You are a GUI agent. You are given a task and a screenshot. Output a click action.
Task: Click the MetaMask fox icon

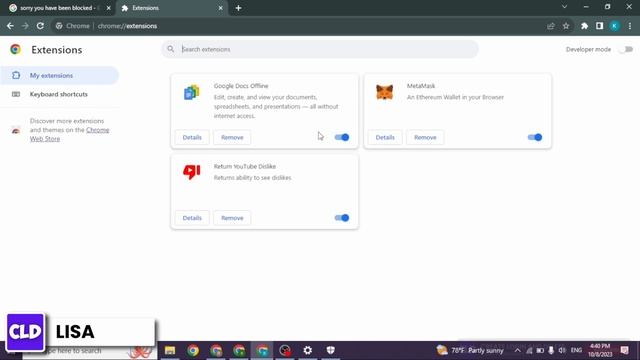(x=384, y=92)
